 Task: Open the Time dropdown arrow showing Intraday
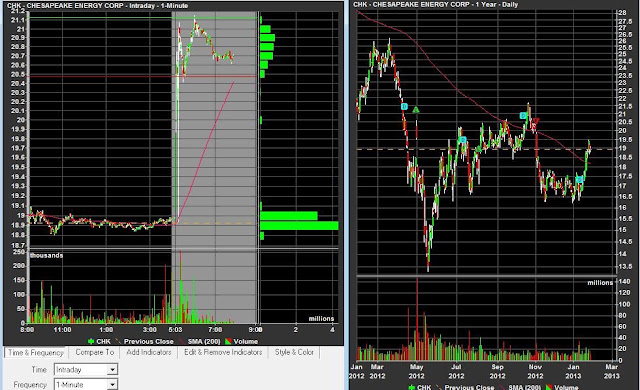point(112,370)
